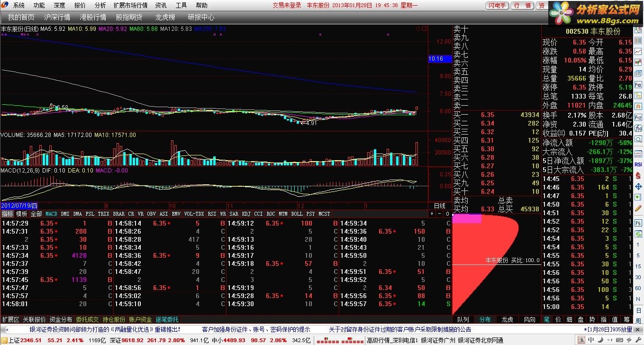Switch indicator to VOL-TDX
This screenshot has height=345, width=644.
(194, 214)
